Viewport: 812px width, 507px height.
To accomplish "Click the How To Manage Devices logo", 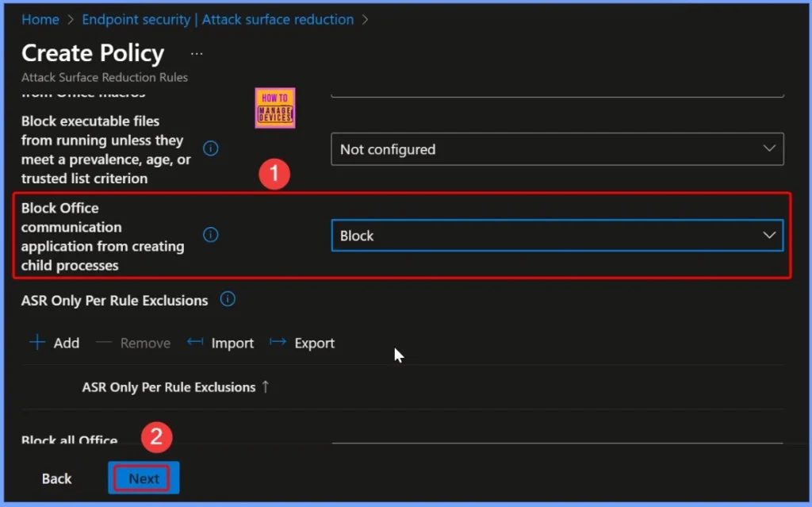I will pyautogui.click(x=275, y=108).
